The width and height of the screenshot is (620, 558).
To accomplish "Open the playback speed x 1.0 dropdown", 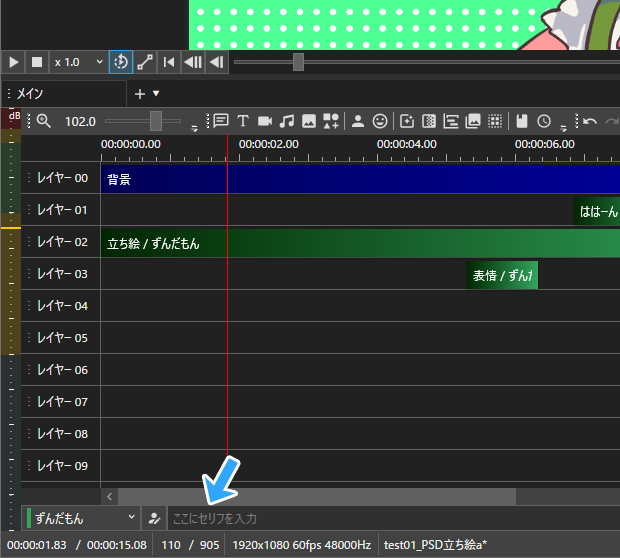I will coord(78,62).
